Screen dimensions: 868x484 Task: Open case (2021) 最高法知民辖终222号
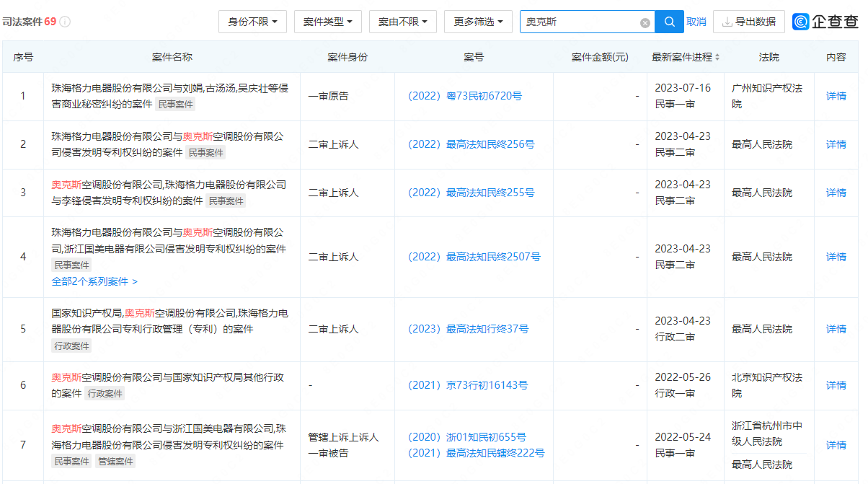(476, 453)
